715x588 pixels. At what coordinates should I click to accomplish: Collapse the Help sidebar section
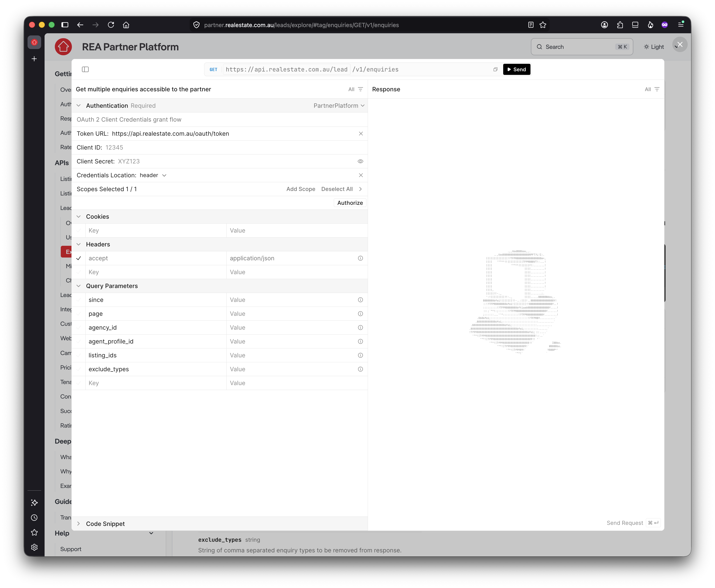coord(151,533)
